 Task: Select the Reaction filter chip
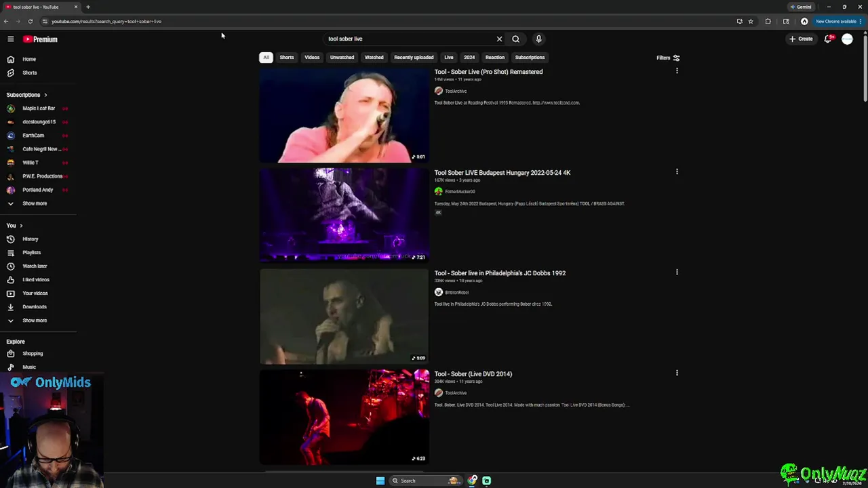pos(495,58)
